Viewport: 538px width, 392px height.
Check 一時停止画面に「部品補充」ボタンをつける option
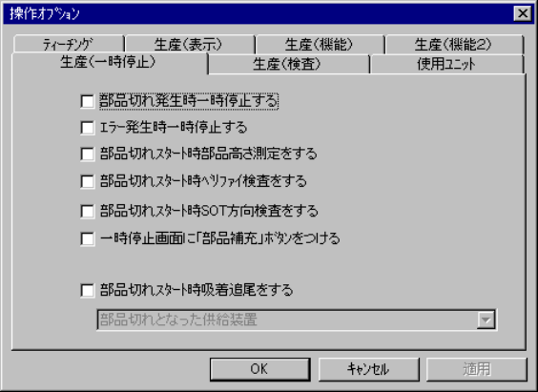[88, 238]
